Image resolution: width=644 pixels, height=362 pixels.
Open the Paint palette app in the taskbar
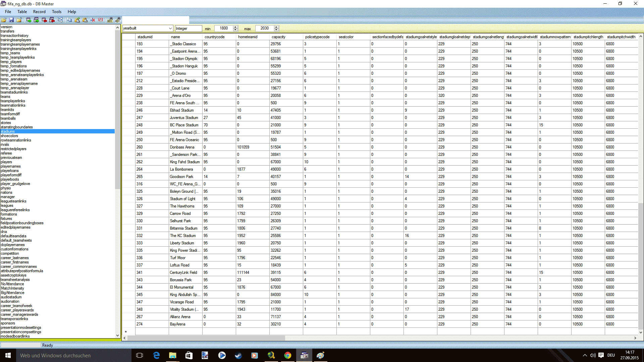pos(320,355)
